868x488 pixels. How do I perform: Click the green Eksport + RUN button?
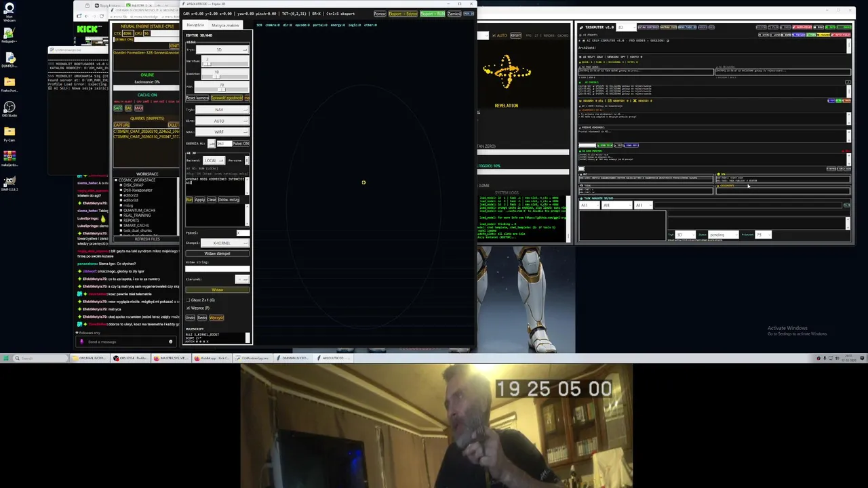[433, 14]
